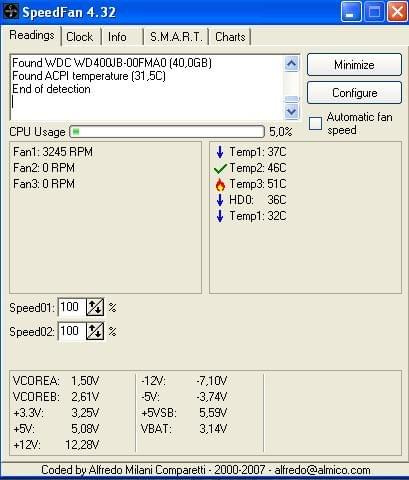
Task: Click the Temp3: 51C reading
Action: 258,184
